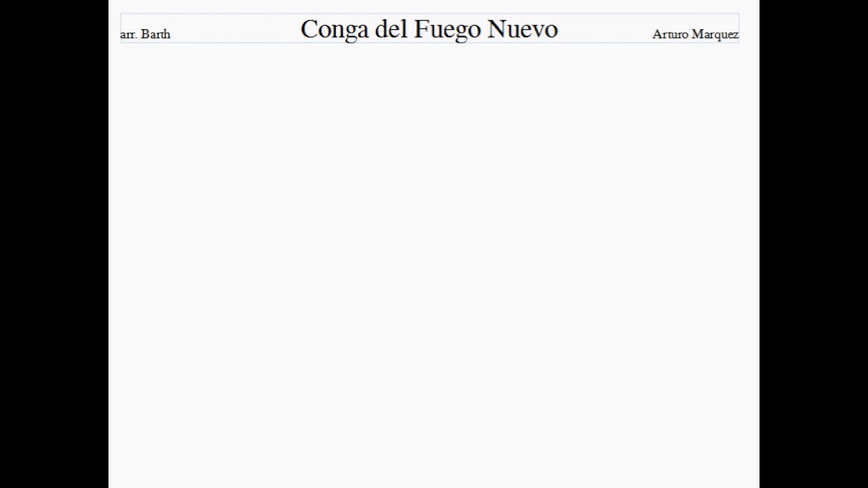Image resolution: width=868 pixels, height=488 pixels.
Task: Select the composer text Arturo Marquez
Action: [695, 34]
